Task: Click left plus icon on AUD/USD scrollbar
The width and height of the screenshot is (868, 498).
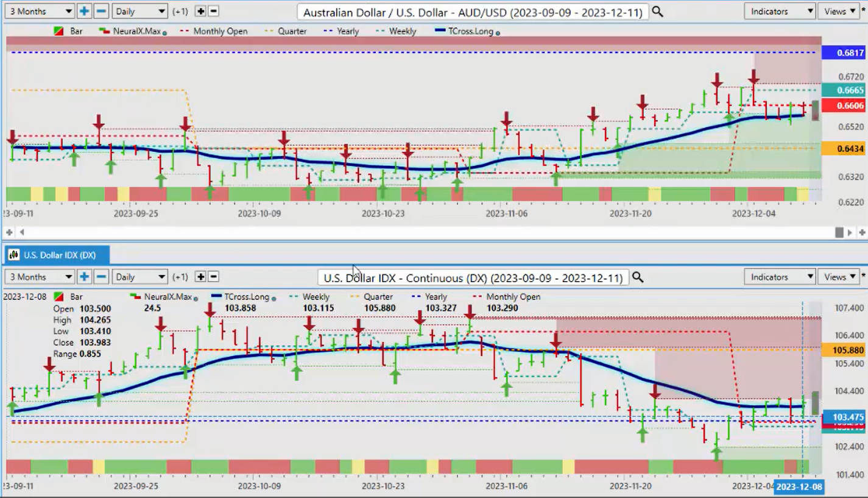Action: [x=9, y=232]
